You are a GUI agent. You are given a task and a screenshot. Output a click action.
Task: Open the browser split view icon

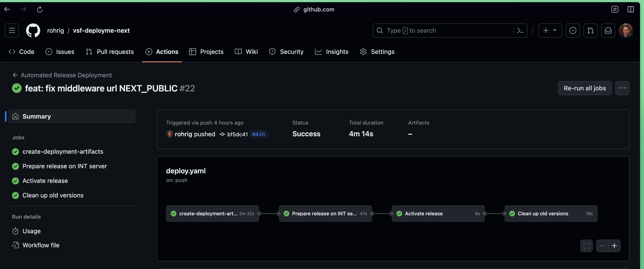631,9
